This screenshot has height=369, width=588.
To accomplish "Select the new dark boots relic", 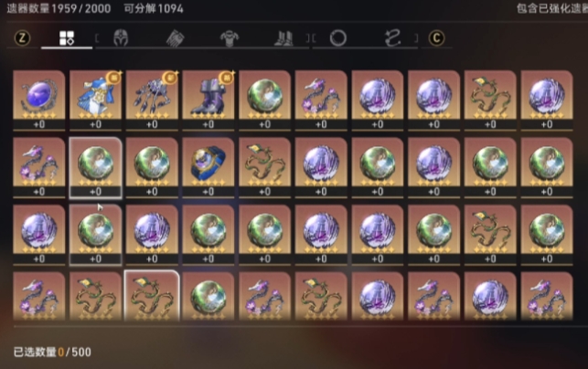I will (x=208, y=100).
